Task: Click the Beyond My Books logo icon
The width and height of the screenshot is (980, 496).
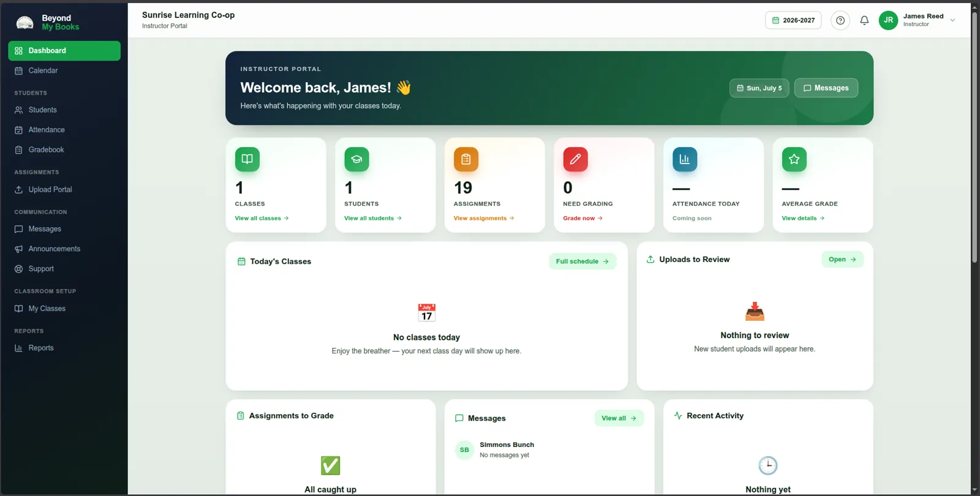Action: click(24, 23)
